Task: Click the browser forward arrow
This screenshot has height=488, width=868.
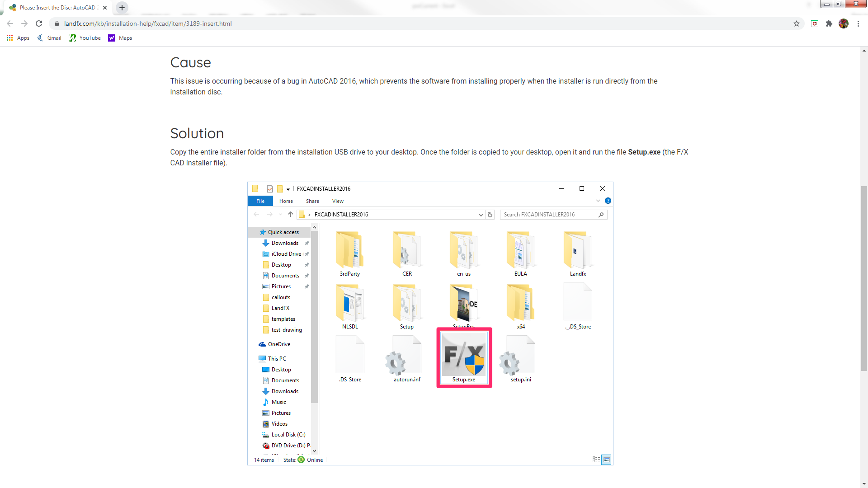Action: (24, 23)
